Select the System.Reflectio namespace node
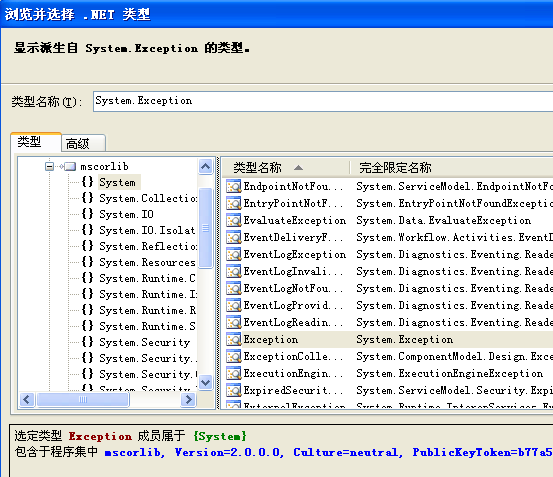The image size is (553, 477). (148, 246)
